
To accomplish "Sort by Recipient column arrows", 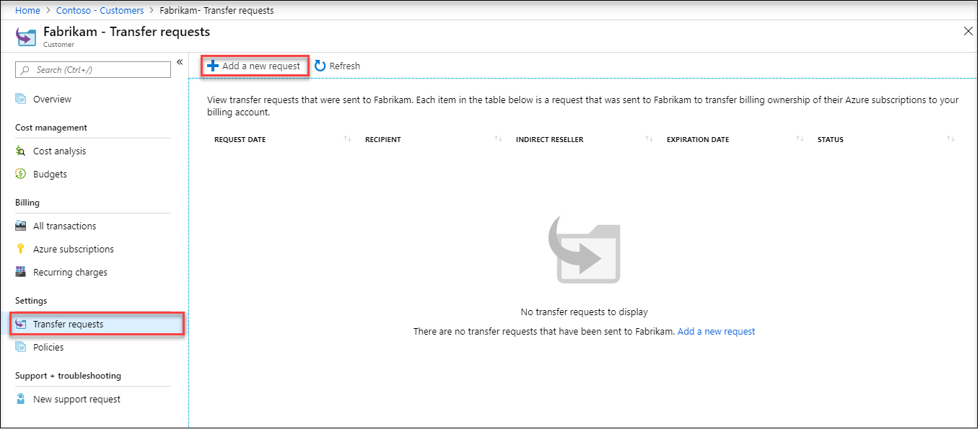I will click(x=499, y=138).
